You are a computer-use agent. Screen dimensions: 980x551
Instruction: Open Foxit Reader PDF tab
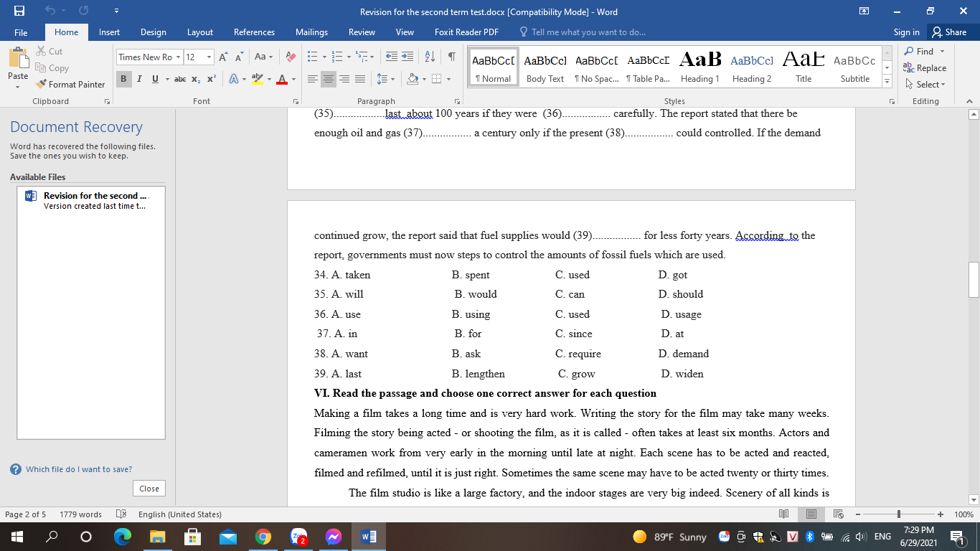click(466, 32)
